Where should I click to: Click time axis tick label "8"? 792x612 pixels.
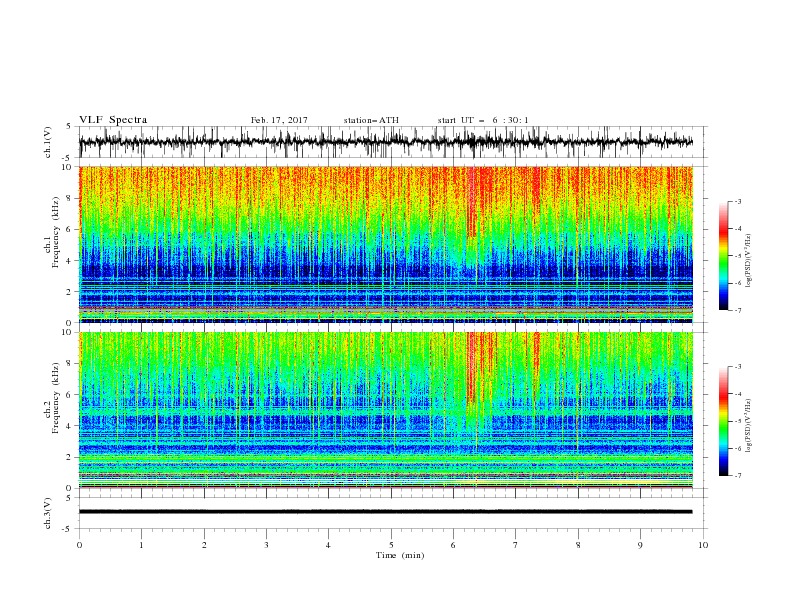578,545
